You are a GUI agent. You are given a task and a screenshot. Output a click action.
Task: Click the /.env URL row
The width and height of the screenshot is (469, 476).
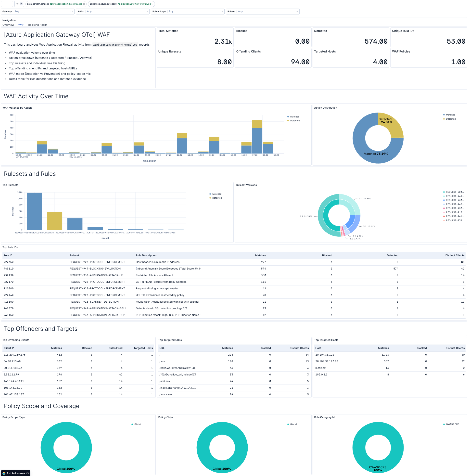pyautogui.click(x=234, y=361)
